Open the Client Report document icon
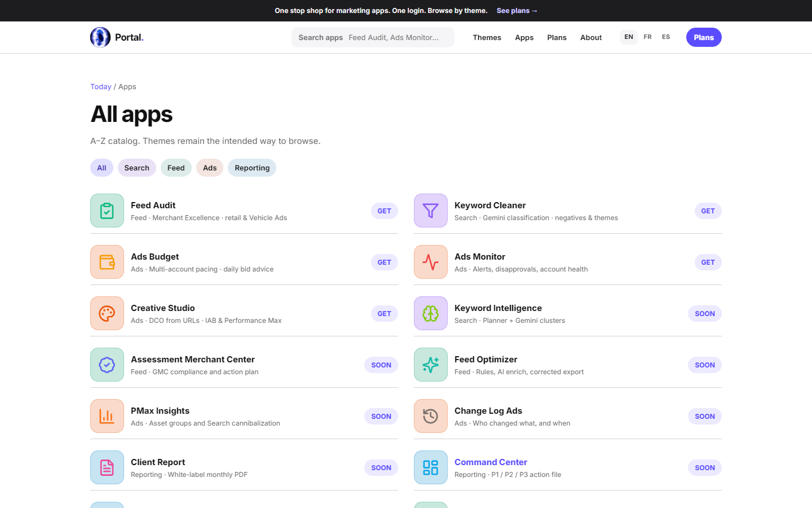The width and height of the screenshot is (812, 508). click(x=107, y=467)
